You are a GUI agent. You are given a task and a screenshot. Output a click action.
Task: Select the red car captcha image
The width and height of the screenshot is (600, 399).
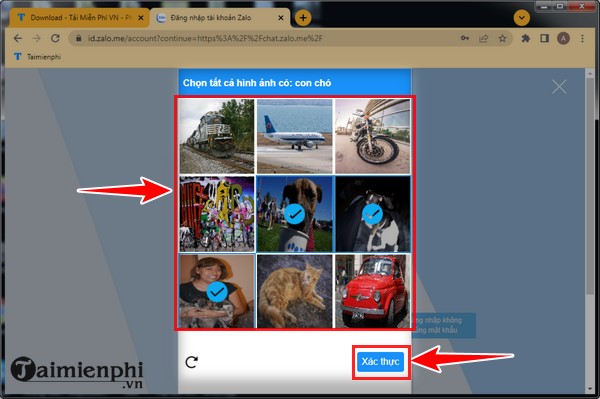(373, 292)
